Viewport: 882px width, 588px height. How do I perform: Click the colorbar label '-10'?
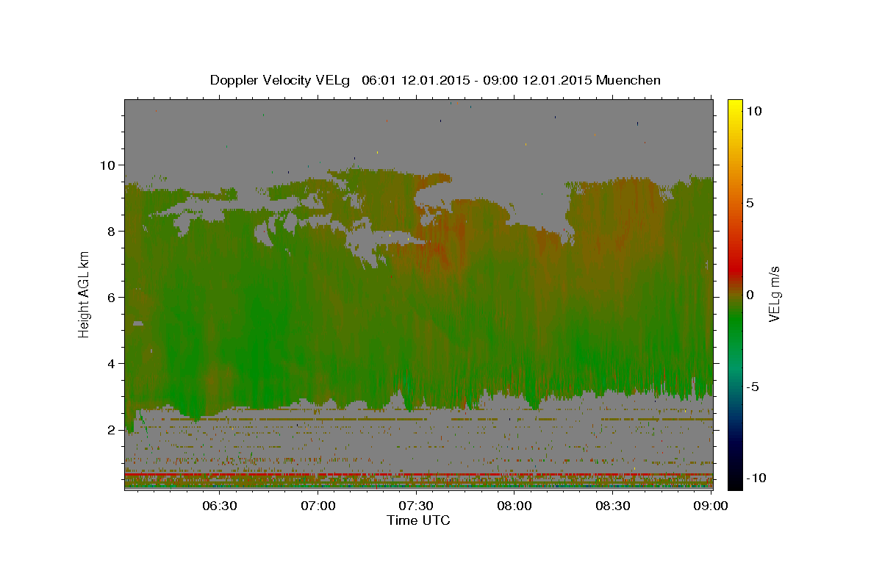coord(756,478)
